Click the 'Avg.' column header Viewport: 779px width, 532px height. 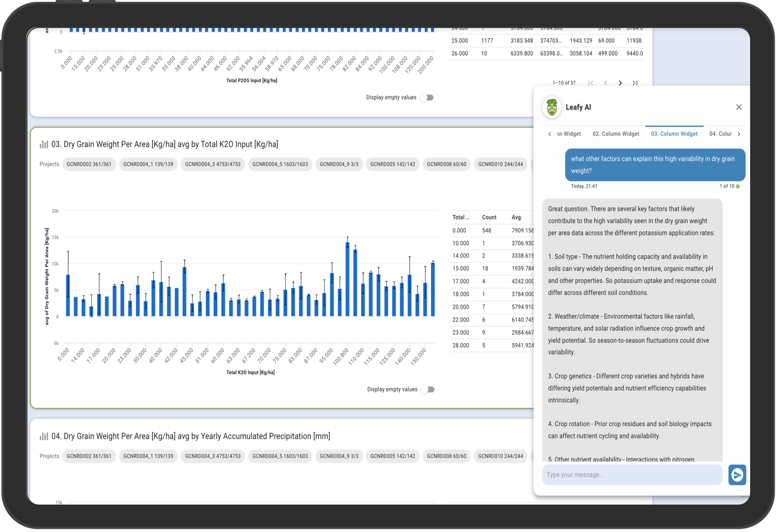pos(517,218)
